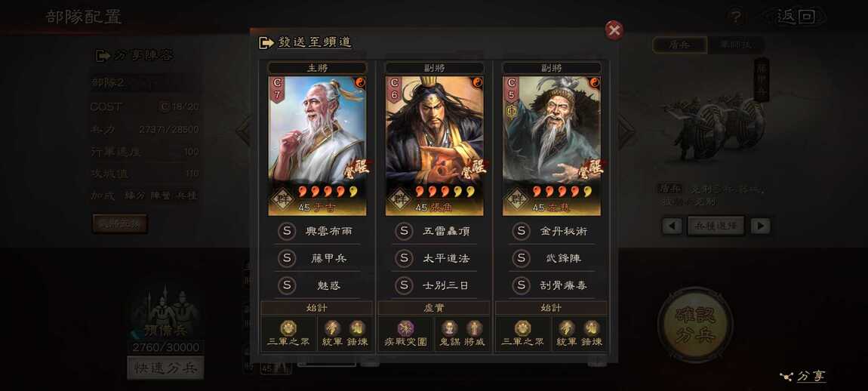
Task: Click the 鬼謀 icon under 張角
Action: point(449,328)
